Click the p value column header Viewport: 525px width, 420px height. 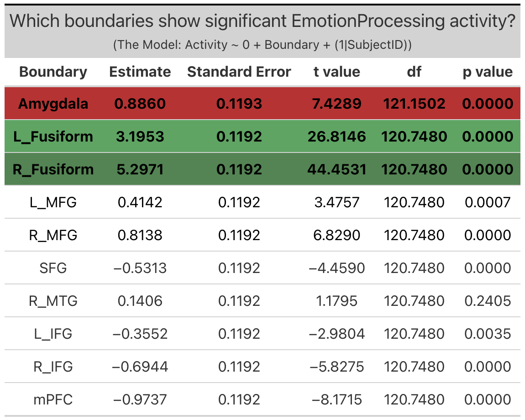(x=488, y=72)
